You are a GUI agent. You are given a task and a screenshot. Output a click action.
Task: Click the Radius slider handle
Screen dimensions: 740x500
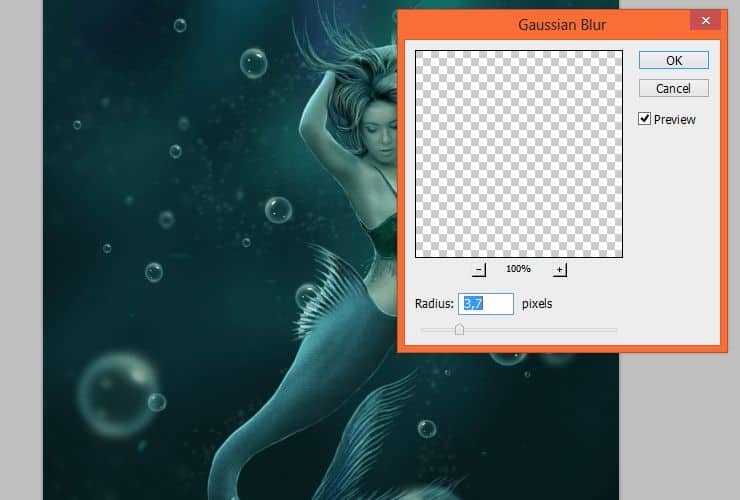(459, 329)
